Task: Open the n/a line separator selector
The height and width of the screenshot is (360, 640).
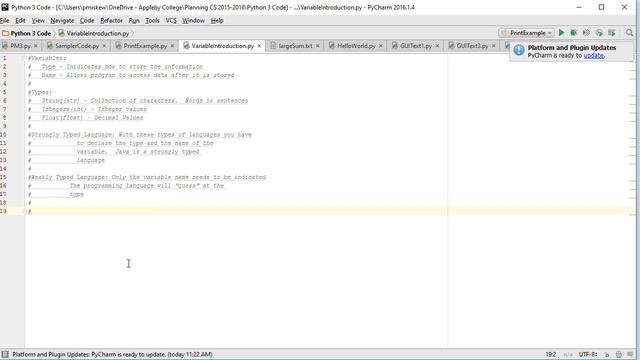Action: 568,354
